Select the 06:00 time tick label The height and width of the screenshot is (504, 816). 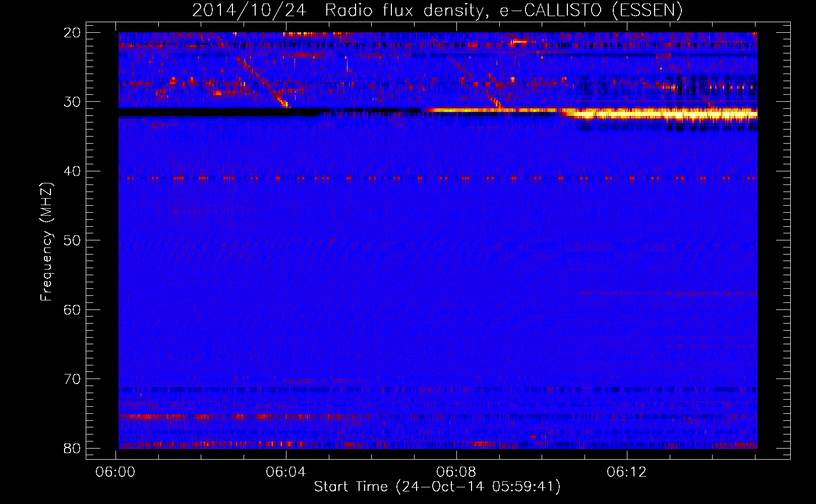click(x=116, y=472)
